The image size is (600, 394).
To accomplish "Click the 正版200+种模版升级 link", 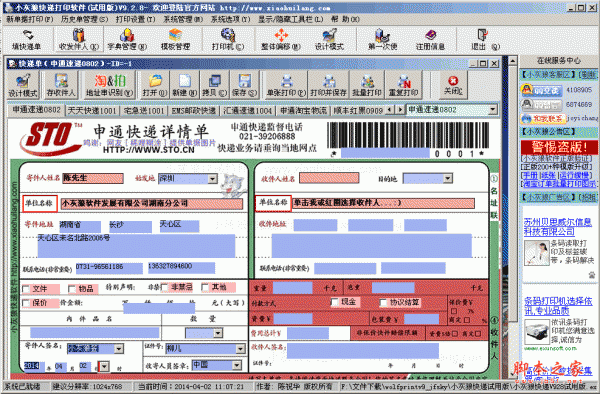I will (556, 167).
